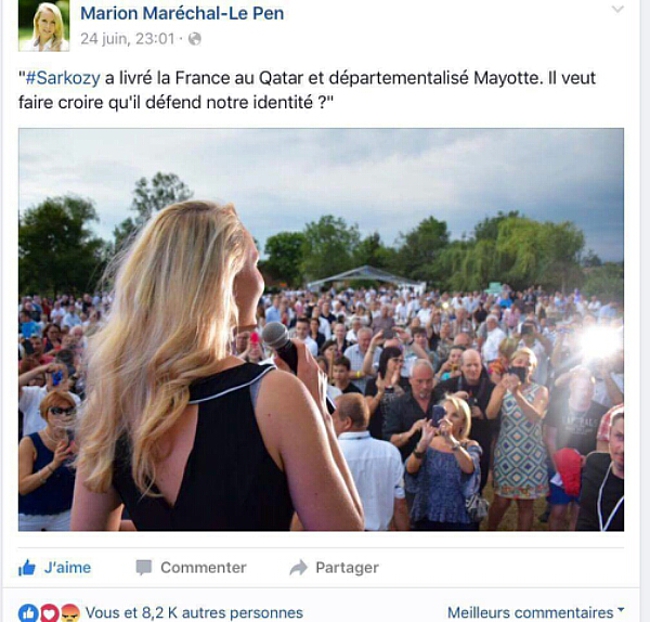Click the Commenter speech bubble icon
This screenshot has width=650, height=622.
[143, 567]
